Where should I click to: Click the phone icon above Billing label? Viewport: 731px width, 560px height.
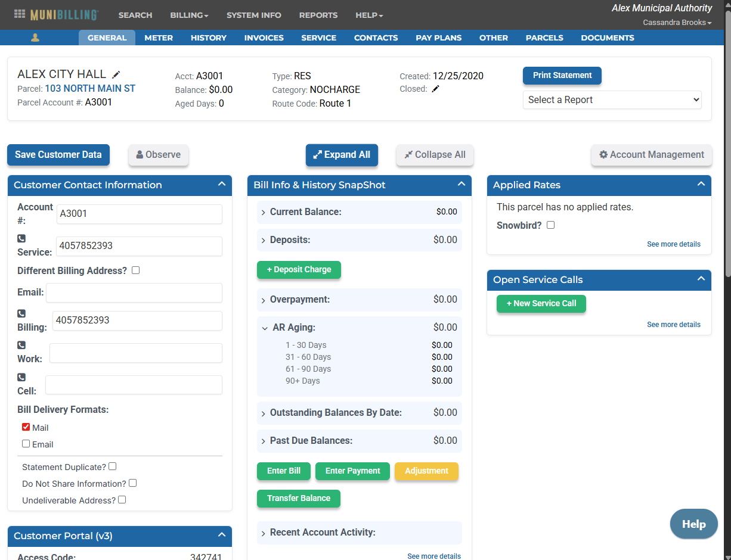pos(21,313)
